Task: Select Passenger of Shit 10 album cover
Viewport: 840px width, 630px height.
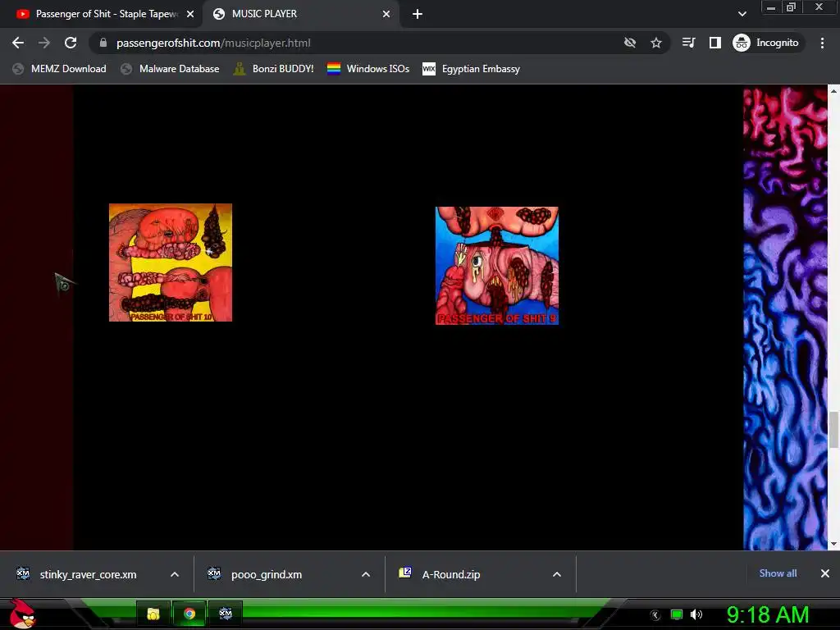Action: (171, 262)
